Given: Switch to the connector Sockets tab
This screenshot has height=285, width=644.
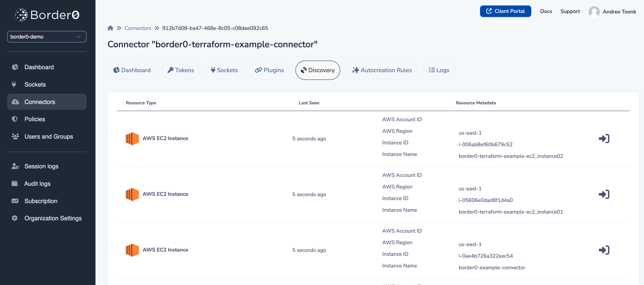Looking at the screenshot, I should point(224,70).
